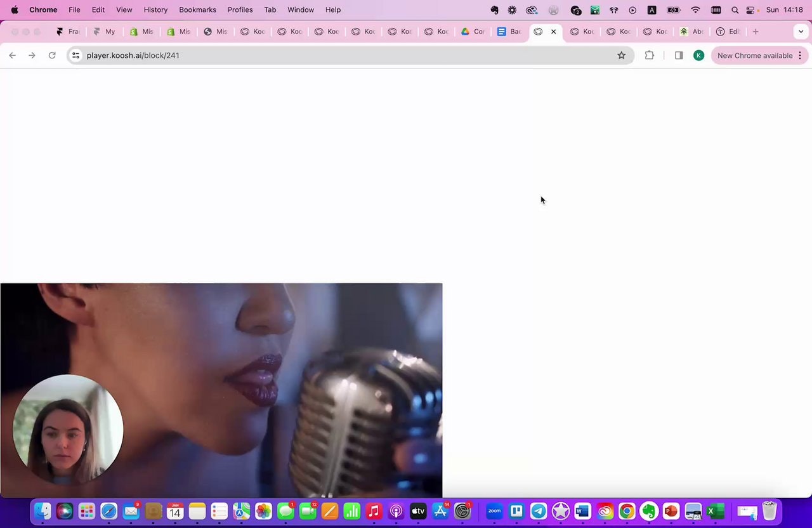Image resolution: width=812 pixels, height=528 pixels.
Task: Open Numbers from the Dock
Action: click(x=352, y=511)
